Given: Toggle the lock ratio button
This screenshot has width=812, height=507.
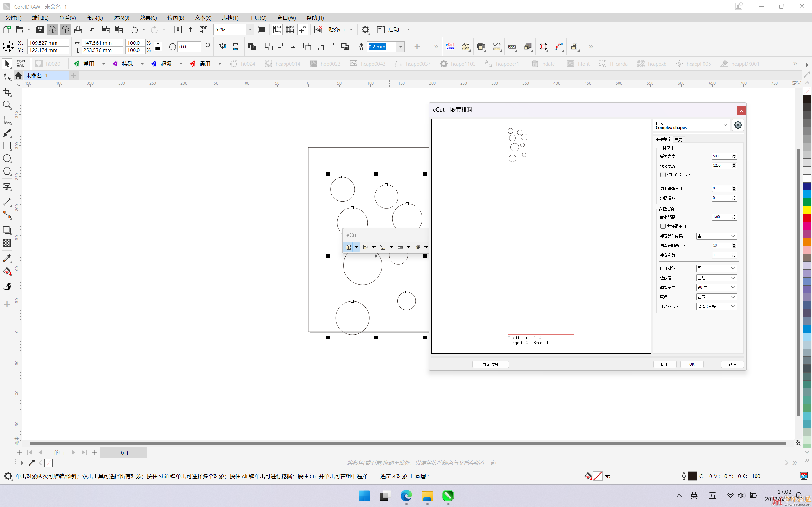Looking at the screenshot, I should coord(158,47).
